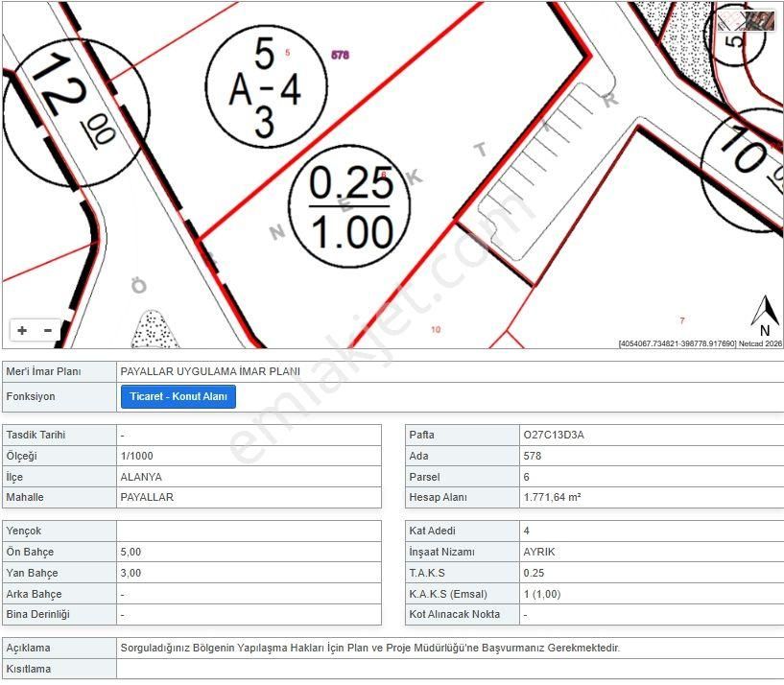Click the purple 578 block label
The height and width of the screenshot is (685, 784).
coord(340,56)
